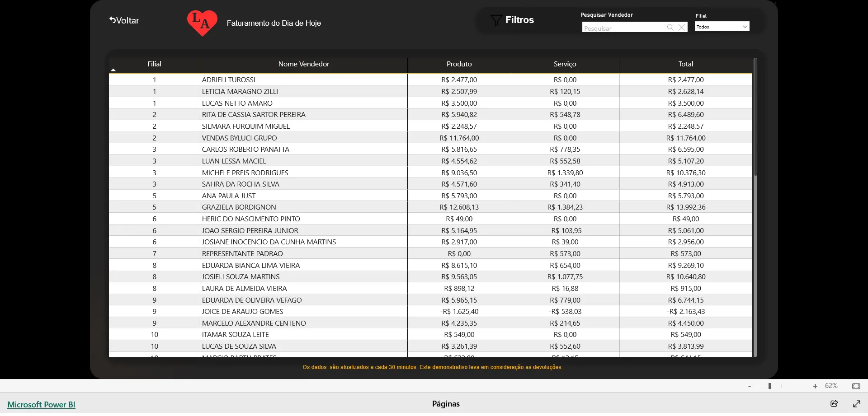The width and height of the screenshot is (868, 416).
Task: Click the search magnifier icon in Pesquisar
Action: point(670,28)
